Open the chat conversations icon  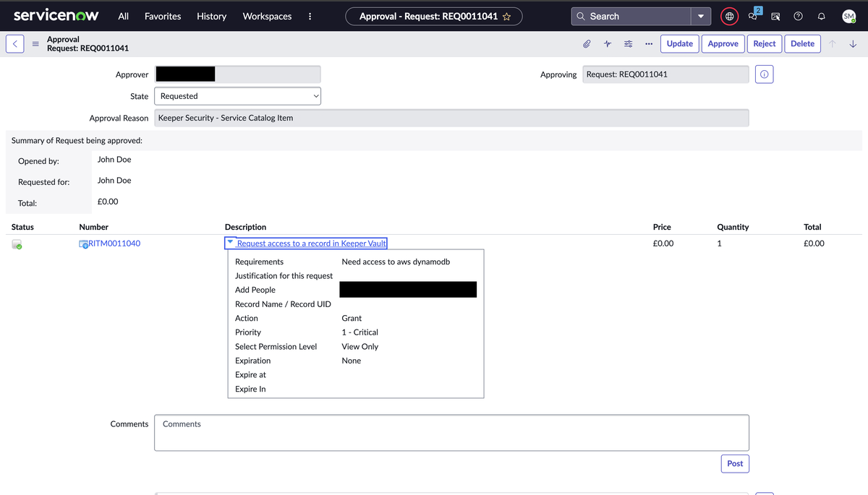[753, 16]
